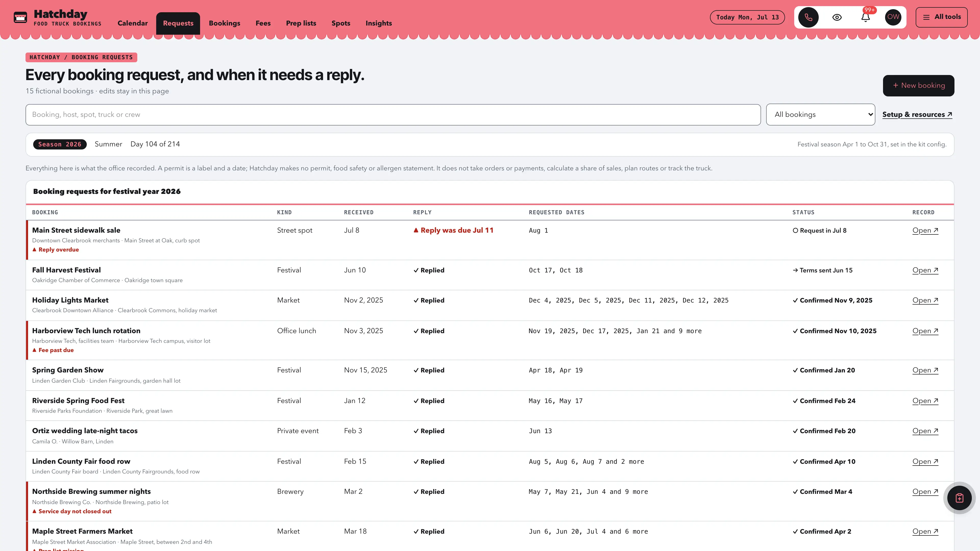Open the Insights tab
This screenshot has height=551, width=980.
378,23
